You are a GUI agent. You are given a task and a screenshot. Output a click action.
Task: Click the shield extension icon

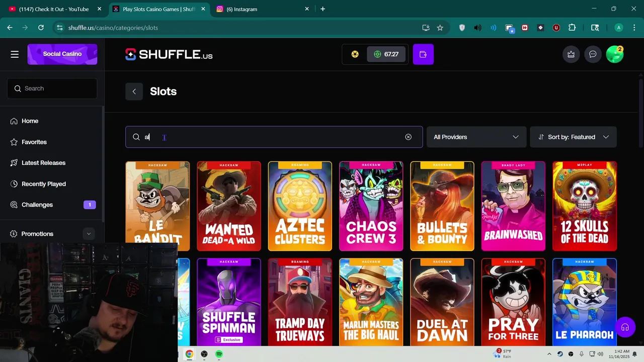462,28
